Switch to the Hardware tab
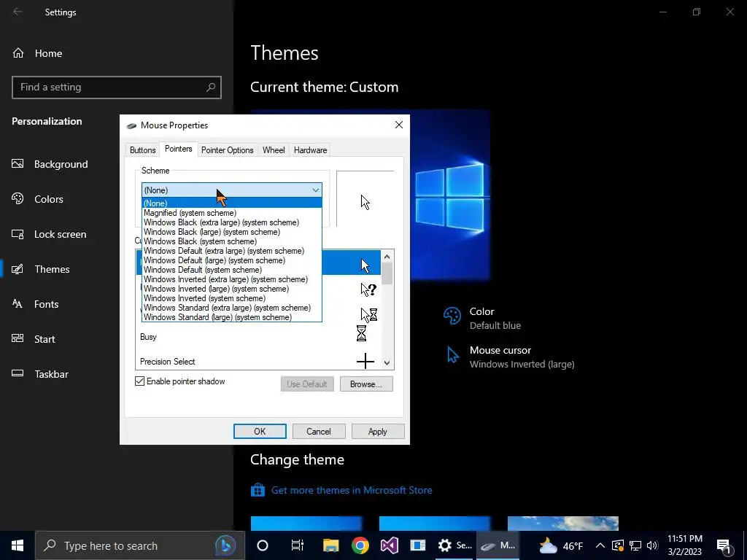 (310, 150)
